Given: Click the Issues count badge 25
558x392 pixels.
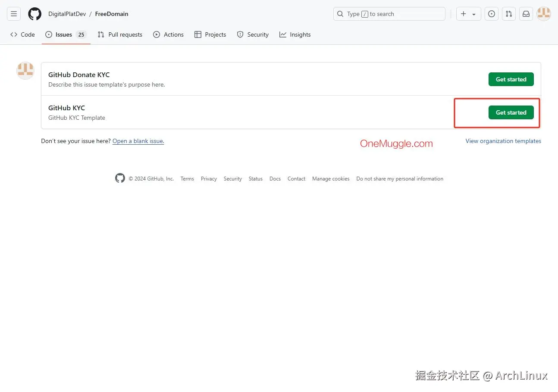Looking at the screenshot, I should click(81, 34).
